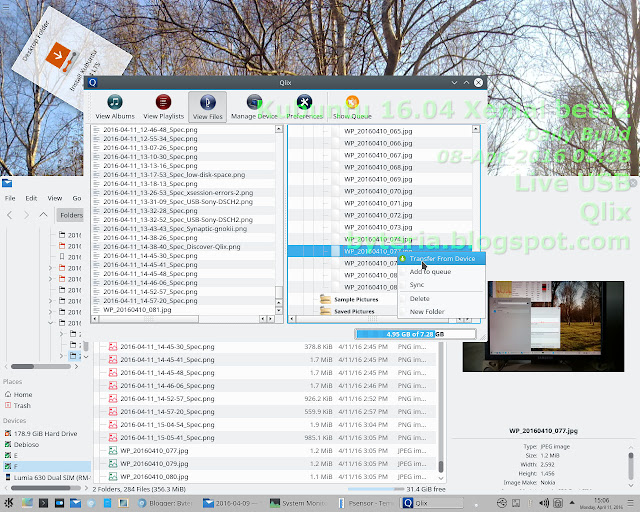
Task: Expand the highlighted subfolder in Folders tree
Action: [62, 356]
